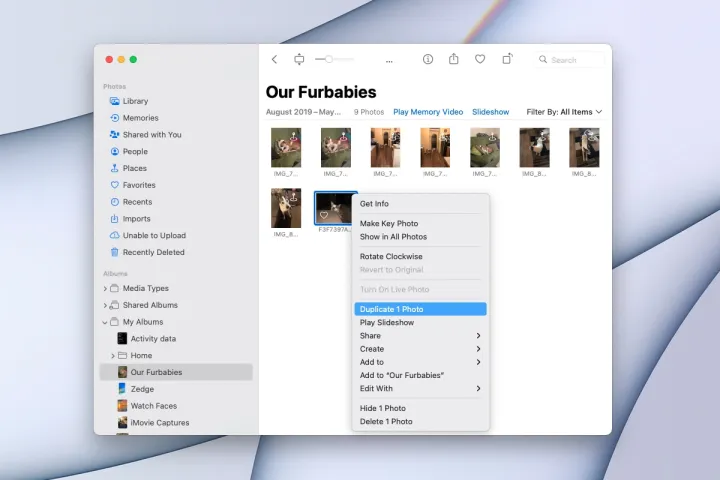The image size is (720, 480).
Task: Select the Our Furbabies album in sidebar
Action: (x=176, y=372)
